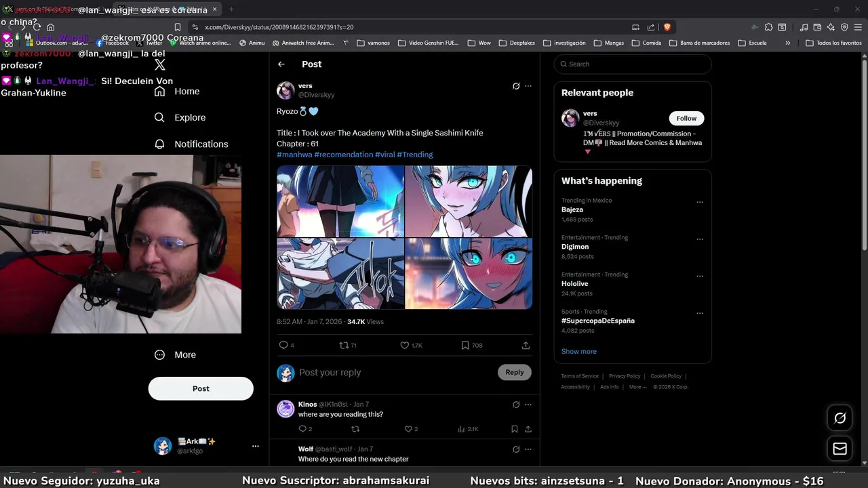Screen dimensions: 868x488
Task: Click the Brave Shields lion icon
Action: 667,27
